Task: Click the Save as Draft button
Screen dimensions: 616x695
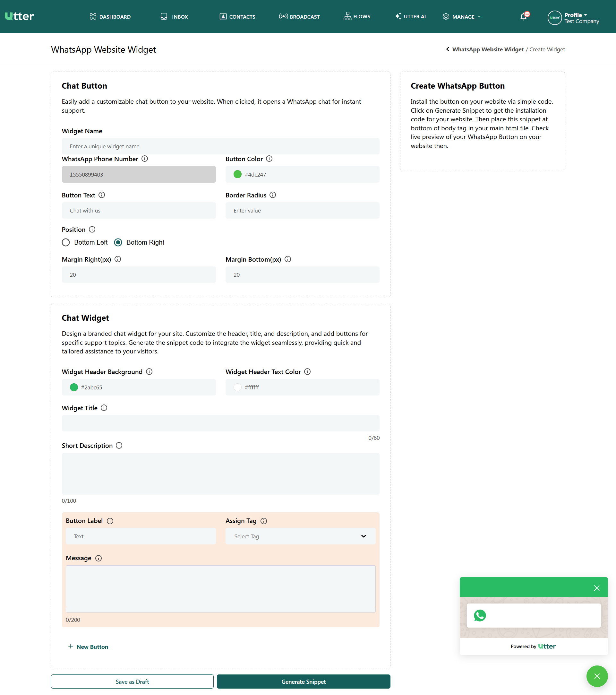Action: coord(132,682)
